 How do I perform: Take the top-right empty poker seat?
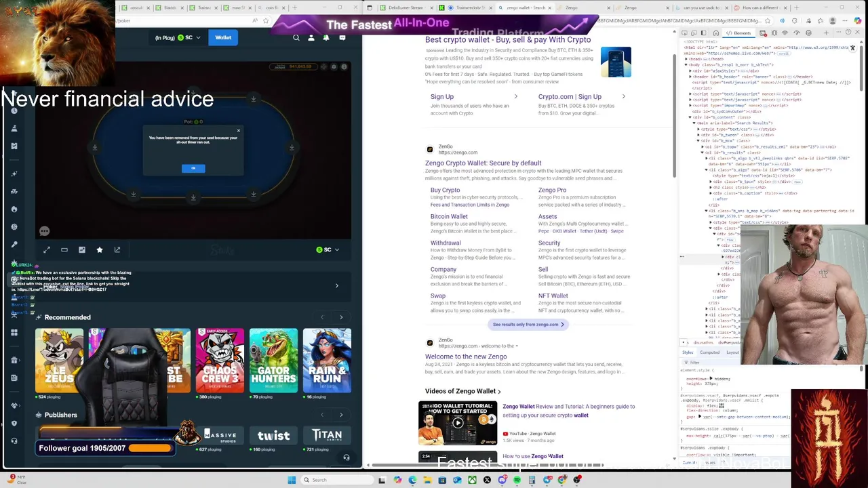(x=254, y=99)
